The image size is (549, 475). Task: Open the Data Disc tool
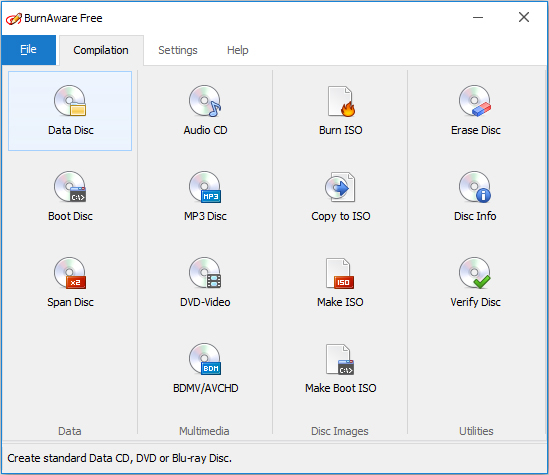coord(70,111)
